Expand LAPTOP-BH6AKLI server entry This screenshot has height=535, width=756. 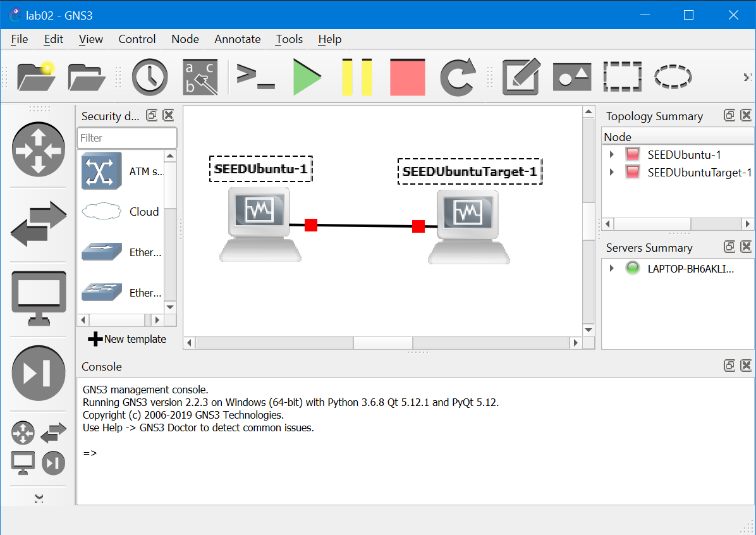(x=611, y=268)
